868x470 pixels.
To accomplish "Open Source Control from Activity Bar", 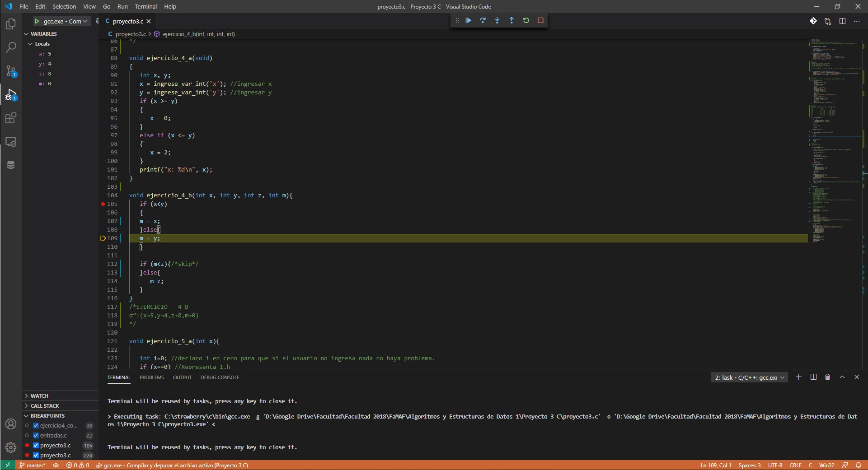I will point(11,70).
